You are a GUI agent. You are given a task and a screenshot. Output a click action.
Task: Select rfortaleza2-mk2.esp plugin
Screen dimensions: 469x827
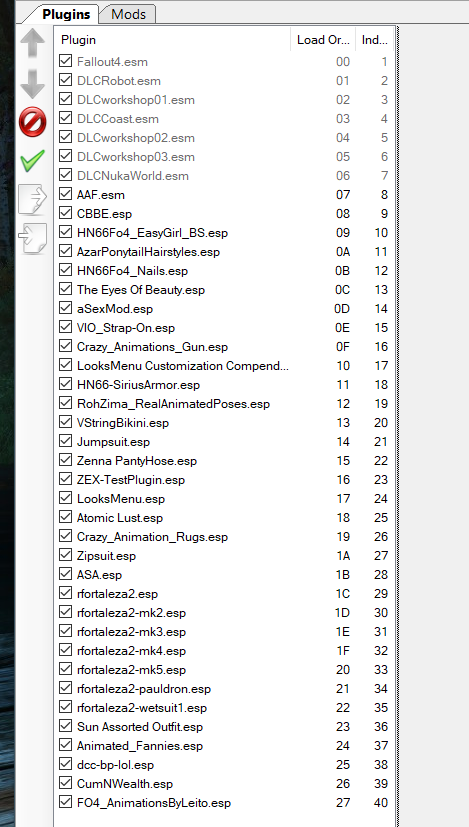click(x=131, y=612)
